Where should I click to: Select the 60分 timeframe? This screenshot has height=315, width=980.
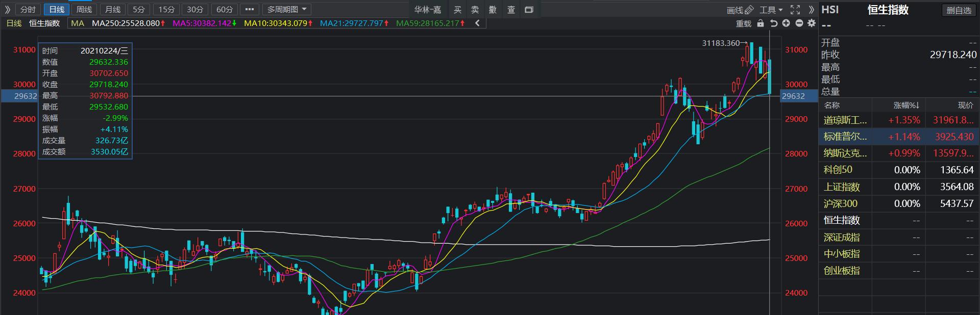[225, 10]
